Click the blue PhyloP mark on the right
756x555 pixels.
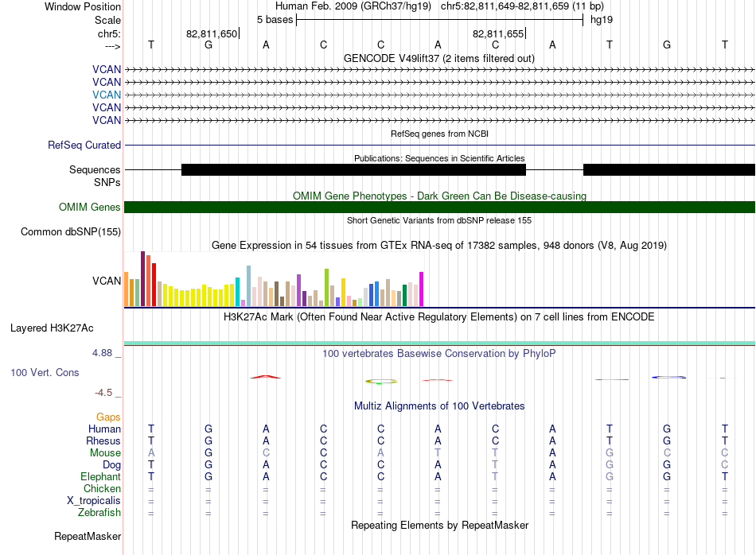[x=668, y=377]
